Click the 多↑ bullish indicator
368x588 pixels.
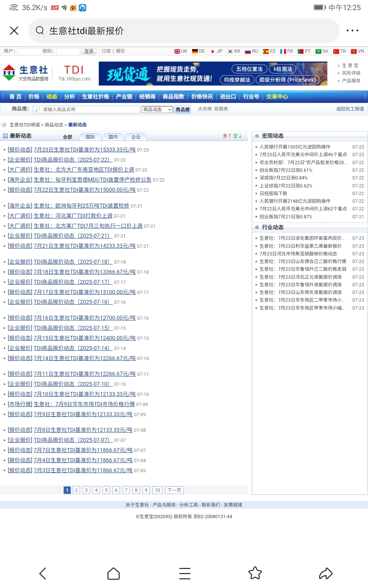click(227, 136)
